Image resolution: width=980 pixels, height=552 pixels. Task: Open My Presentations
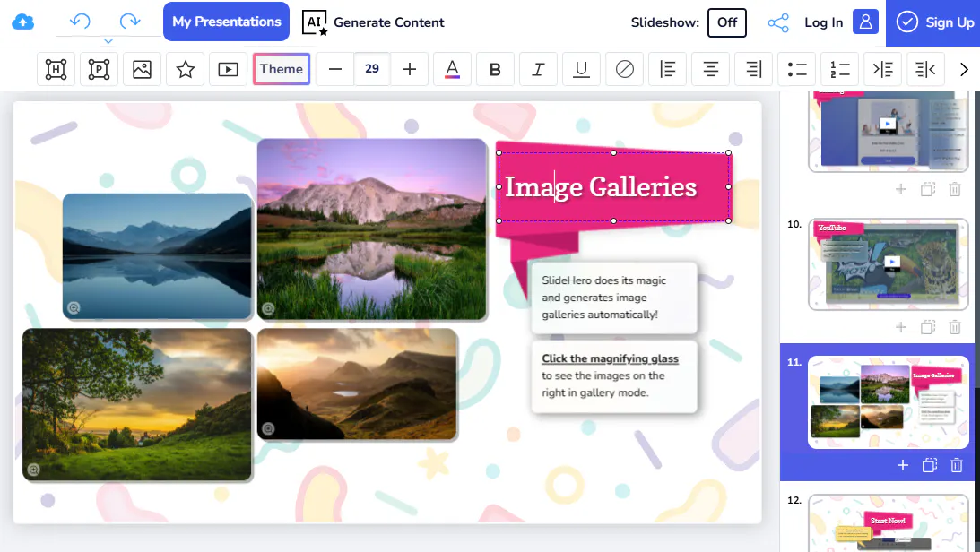pyautogui.click(x=226, y=22)
